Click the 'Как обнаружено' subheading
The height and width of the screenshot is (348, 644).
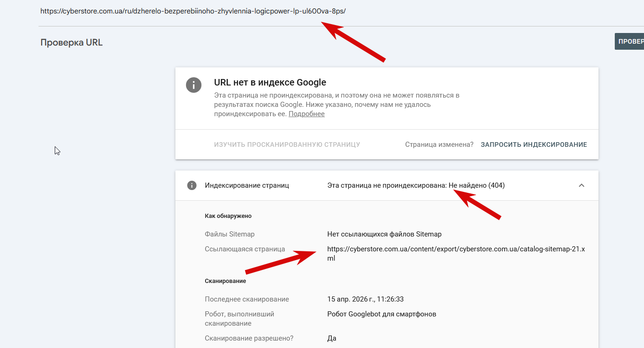(x=228, y=216)
